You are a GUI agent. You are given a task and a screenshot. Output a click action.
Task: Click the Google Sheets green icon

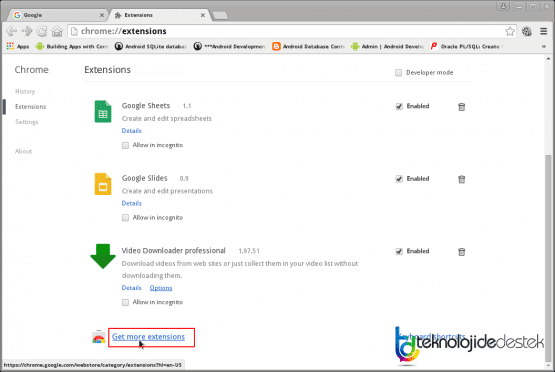coord(103,111)
